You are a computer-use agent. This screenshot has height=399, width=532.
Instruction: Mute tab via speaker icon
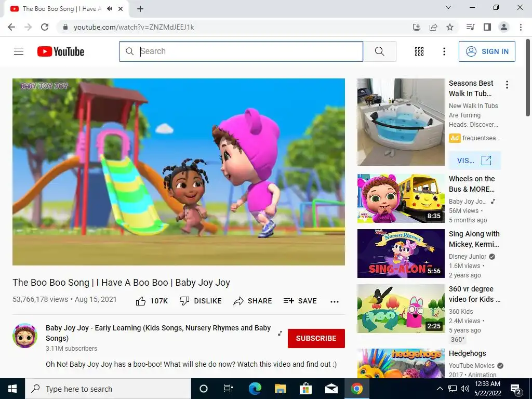click(x=109, y=9)
